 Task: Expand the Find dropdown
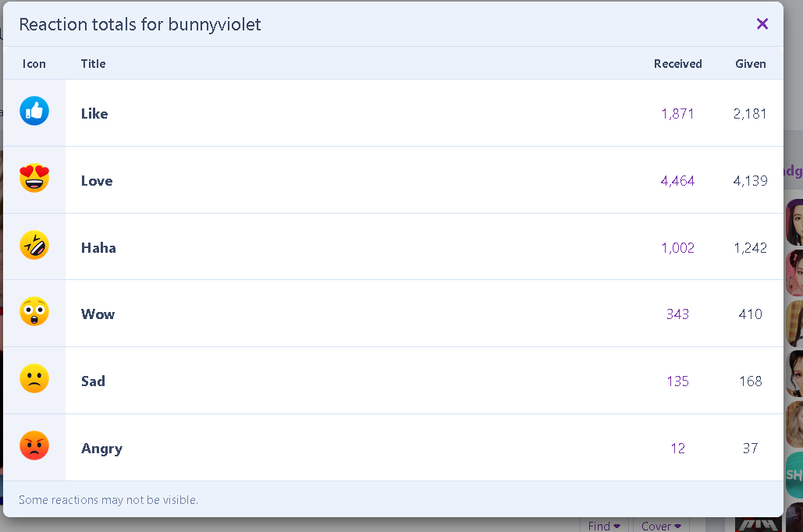pos(604,525)
